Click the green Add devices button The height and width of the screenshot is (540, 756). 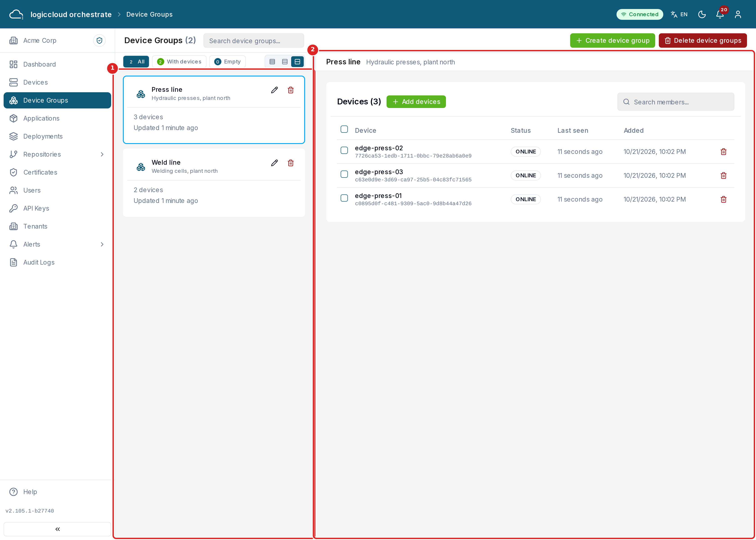[x=416, y=102]
